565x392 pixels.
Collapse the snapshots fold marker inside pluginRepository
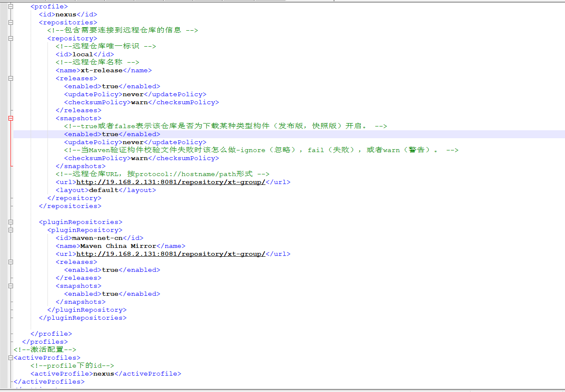coord(11,286)
